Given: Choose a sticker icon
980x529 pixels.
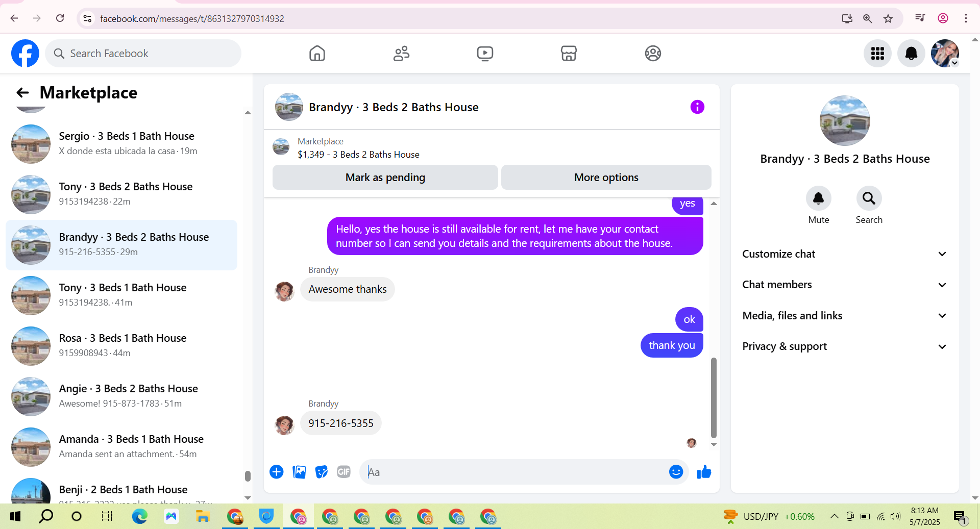Looking at the screenshot, I should pos(322,472).
